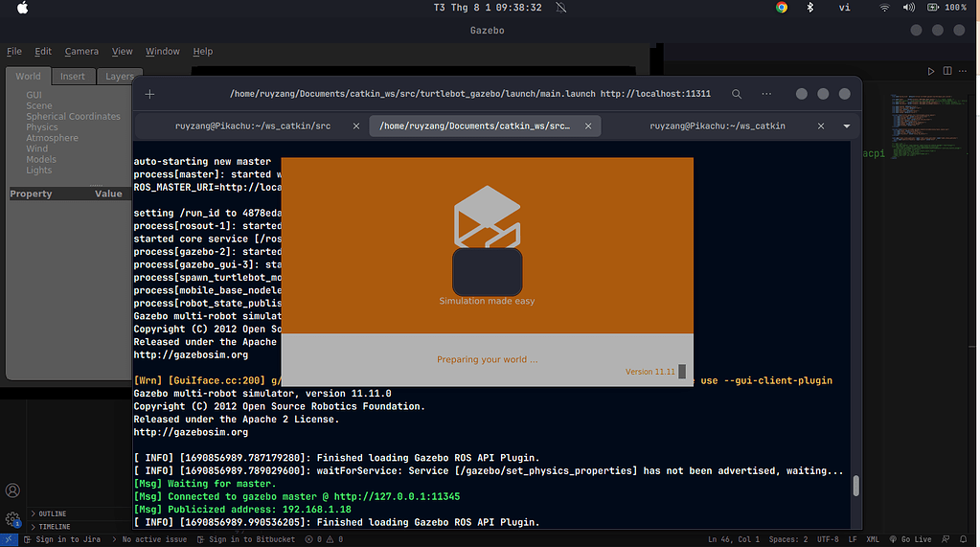The height and width of the screenshot is (547, 980).
Task: Close the ruyzang@Pikachu:~/ws_catkin tab
Action: [821, 125]
